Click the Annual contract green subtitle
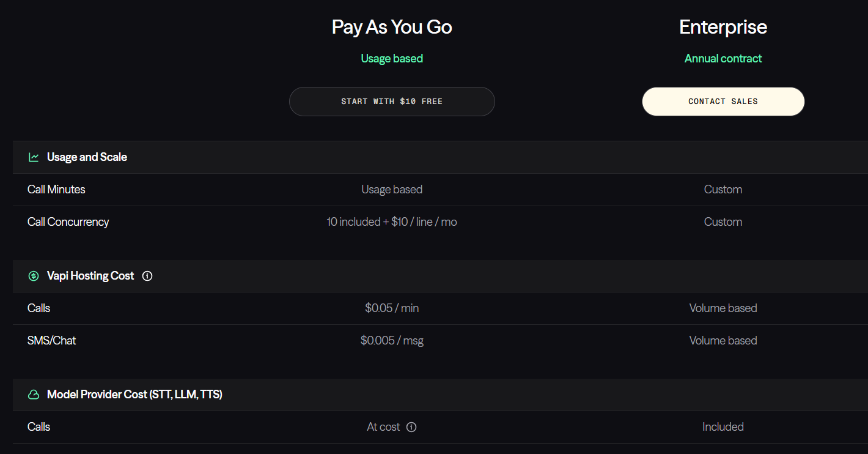This screenshot has height=454, width=868. 723,59
